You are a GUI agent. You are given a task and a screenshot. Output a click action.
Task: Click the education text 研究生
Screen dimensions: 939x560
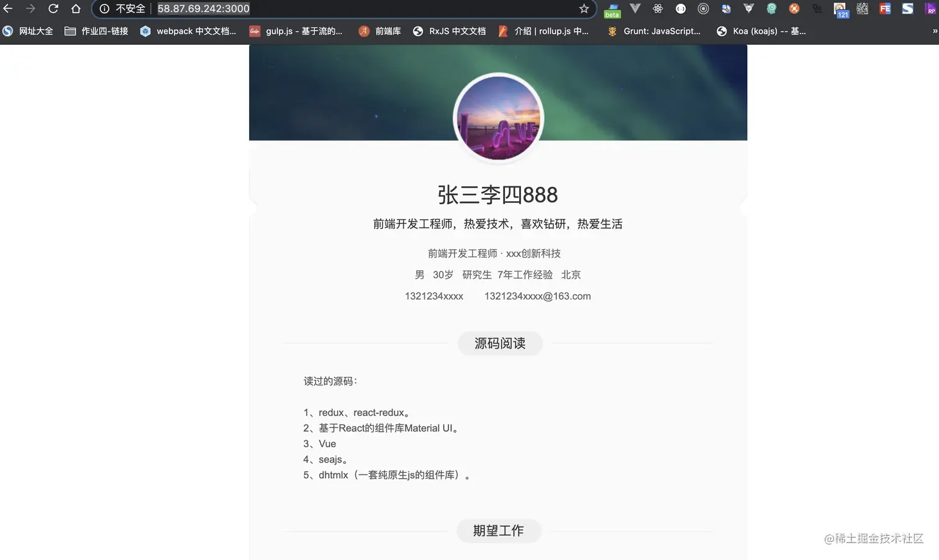coord(477,275)
